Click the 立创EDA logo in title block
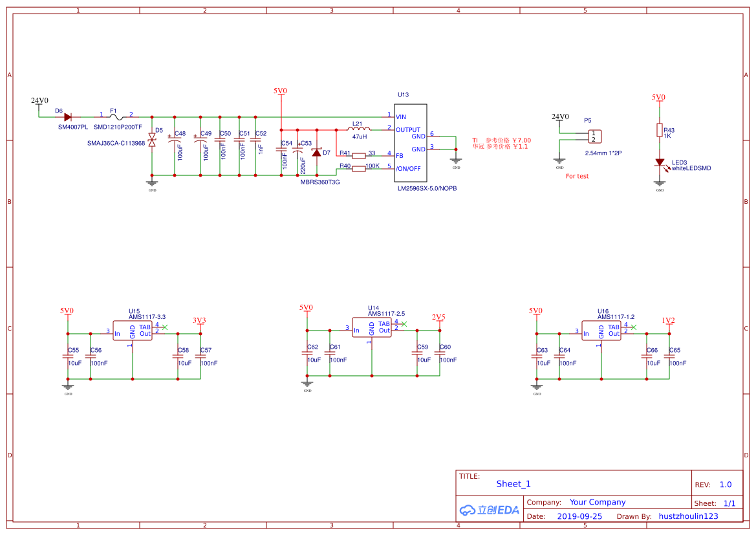This screenshot has width=756, height=535. pos(490,510)
